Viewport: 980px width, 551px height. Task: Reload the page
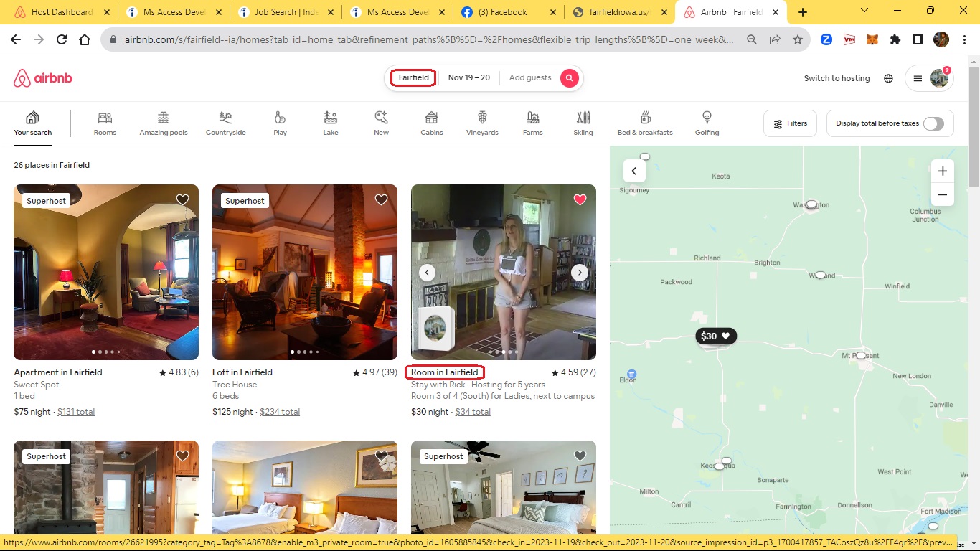[x=62, y=40]
